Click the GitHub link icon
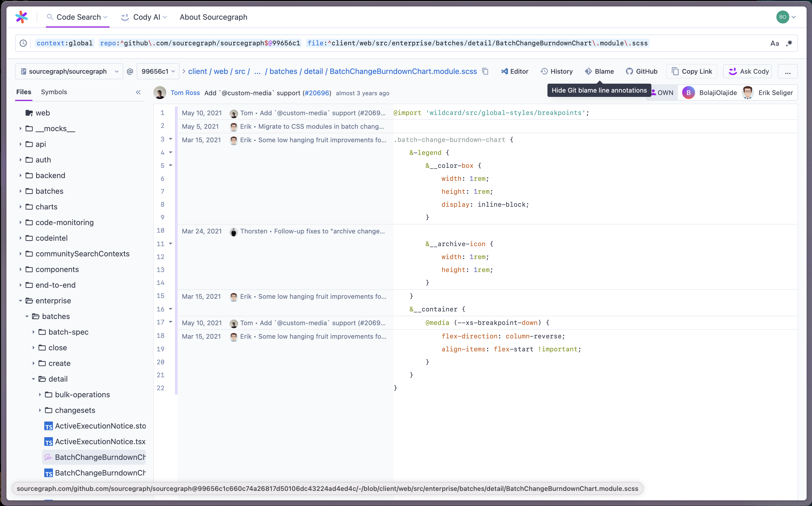 click(x=629, y=71)
